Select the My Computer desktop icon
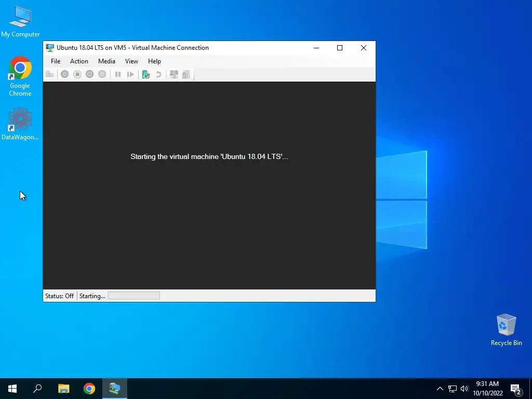Screen dimensions: 532x399 (x=20, y=22)
